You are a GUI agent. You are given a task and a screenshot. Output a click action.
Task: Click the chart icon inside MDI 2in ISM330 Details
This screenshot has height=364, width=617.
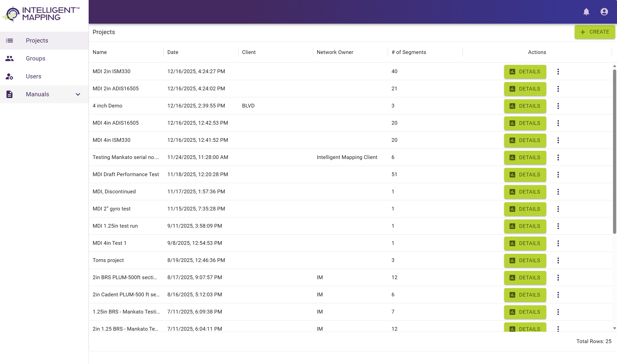(512, 72)
